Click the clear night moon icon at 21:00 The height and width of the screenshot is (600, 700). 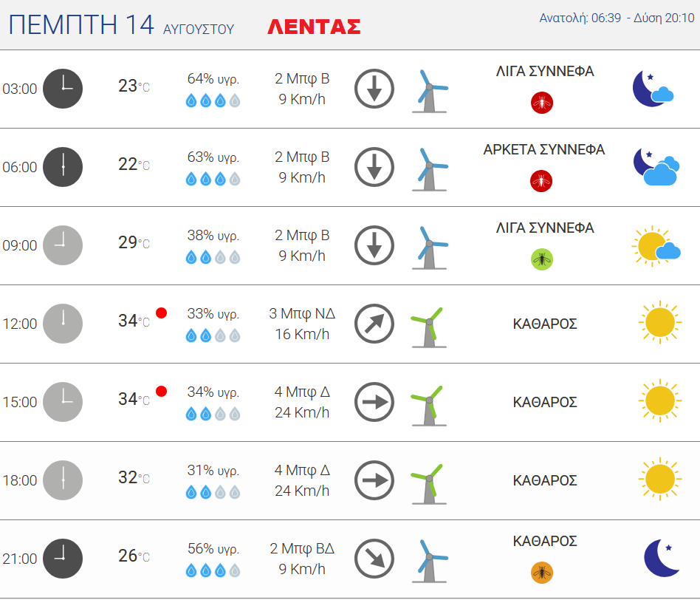coord(660,558)
